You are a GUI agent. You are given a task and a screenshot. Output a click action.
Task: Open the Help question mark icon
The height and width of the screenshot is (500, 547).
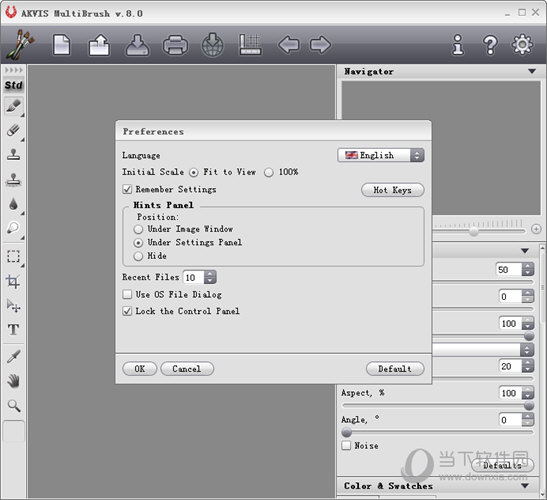(490, 45)
